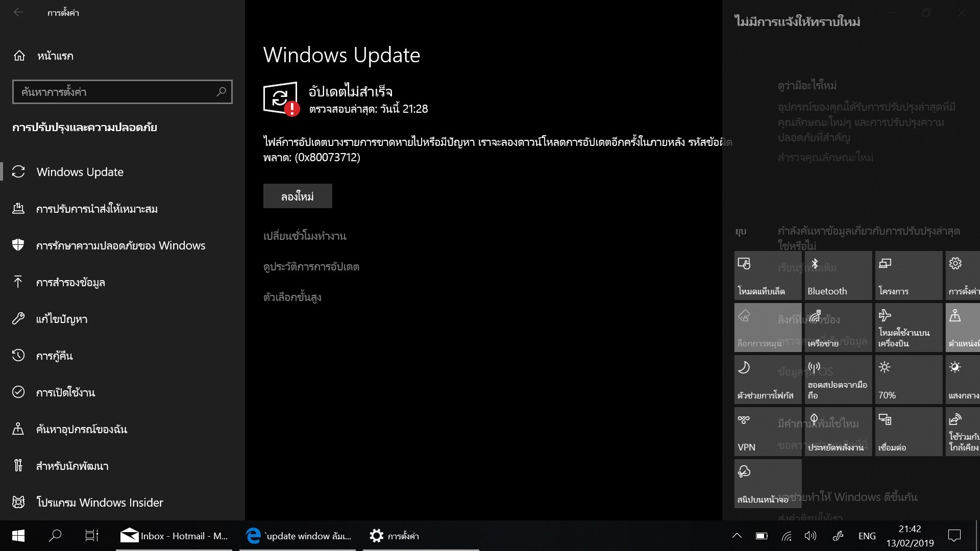Image resolution: width=980 pixels, height=551 pixels.
Task: Click the ค้นหาการตั้งค่า search box
Action: [122, 92]
